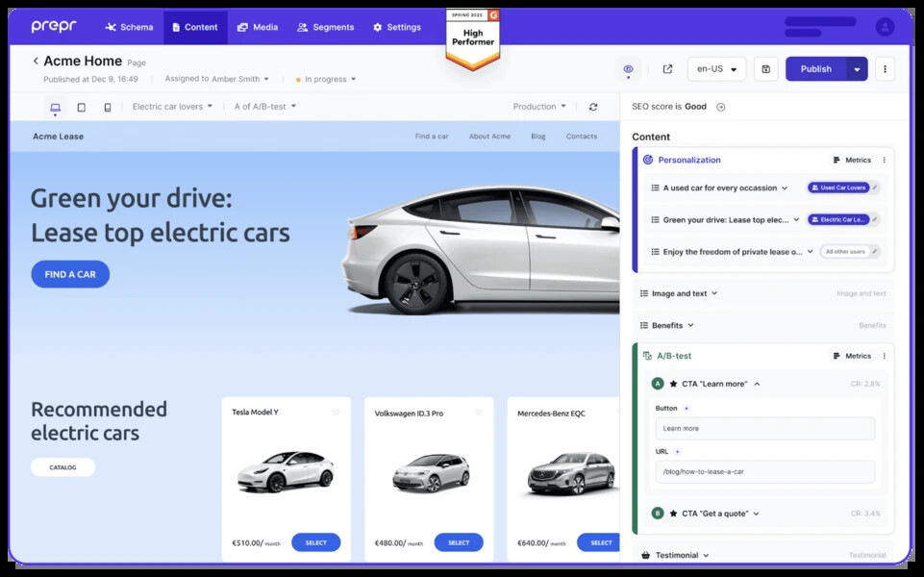Expand Green your drive item
This screenshot has width=924, height=577.
coord(796,220)
